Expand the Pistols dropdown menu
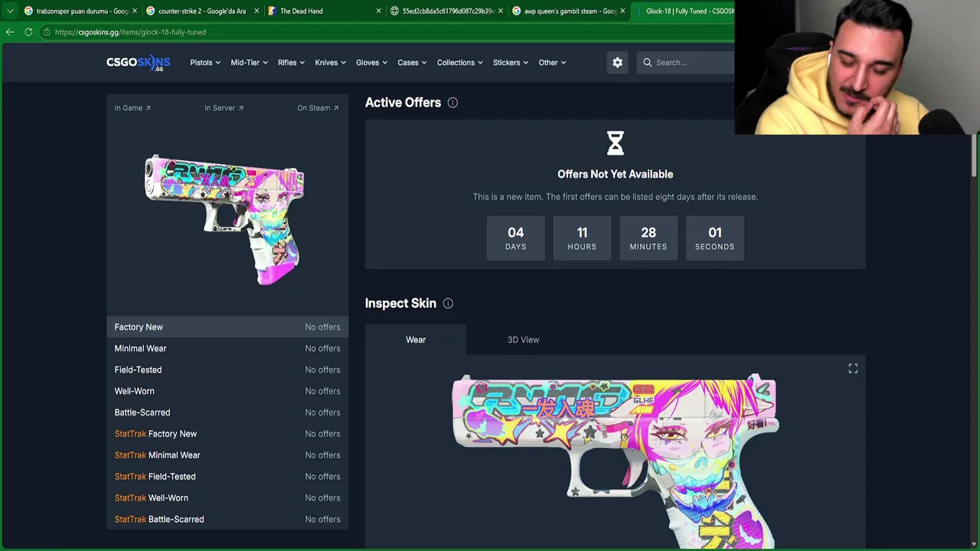980x551 pixels. pyautogui.click(x=205, y=63)
